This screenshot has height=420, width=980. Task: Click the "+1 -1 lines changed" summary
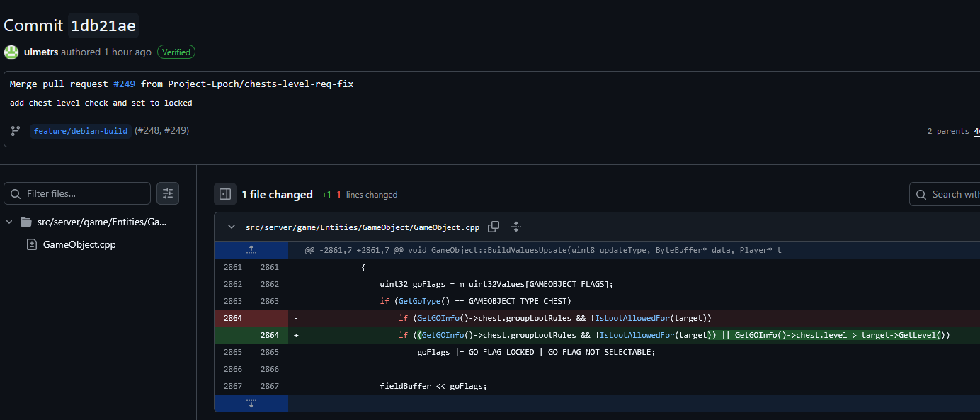(x=360, y=195)
